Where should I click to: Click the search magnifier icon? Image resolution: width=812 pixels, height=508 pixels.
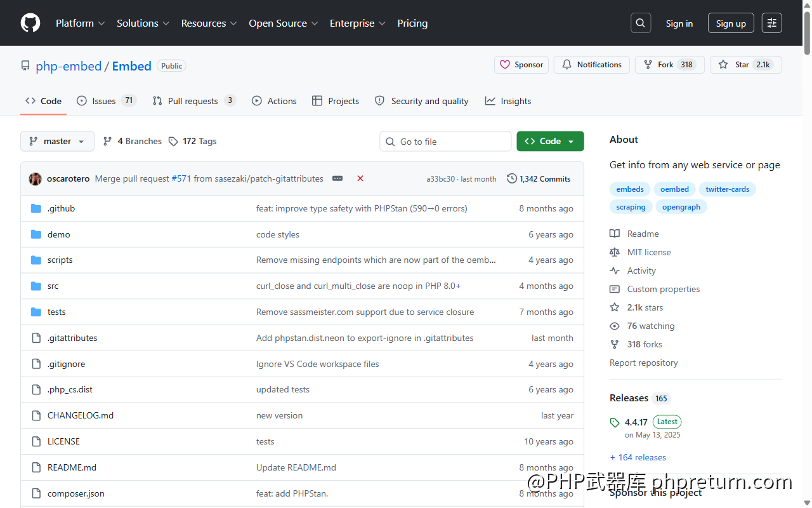[641, 23]
